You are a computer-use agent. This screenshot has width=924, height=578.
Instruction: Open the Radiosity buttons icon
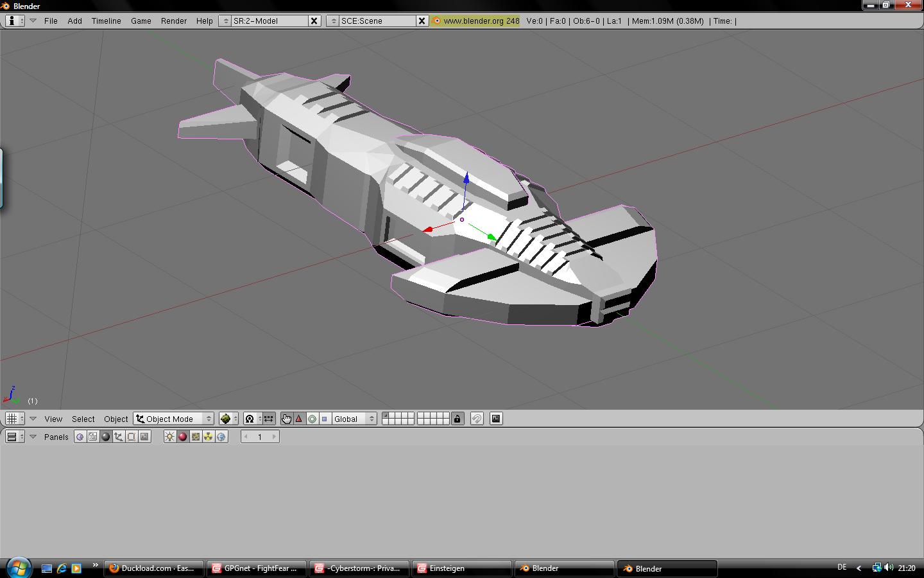pos(209,437)
